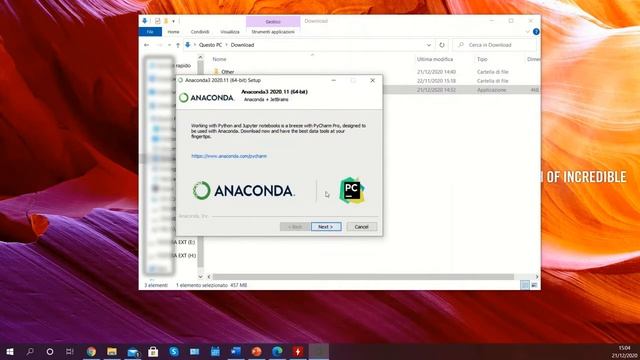Open the Condividi ribbon tab
640x360 pixels.
(x=200, y=32)
